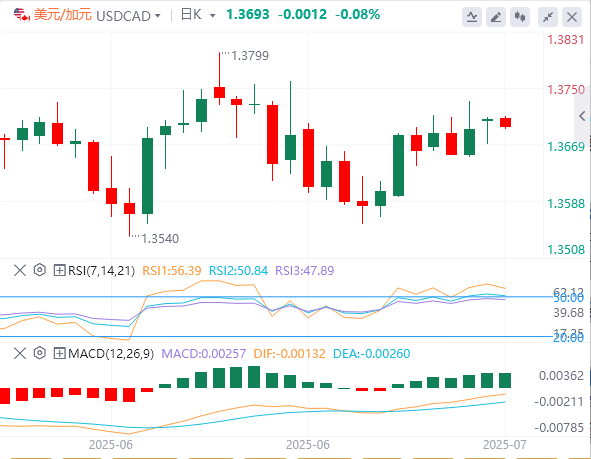Click the low price label 1.3540
Viewport: 591px width, 459px height.
pos(160,239)
